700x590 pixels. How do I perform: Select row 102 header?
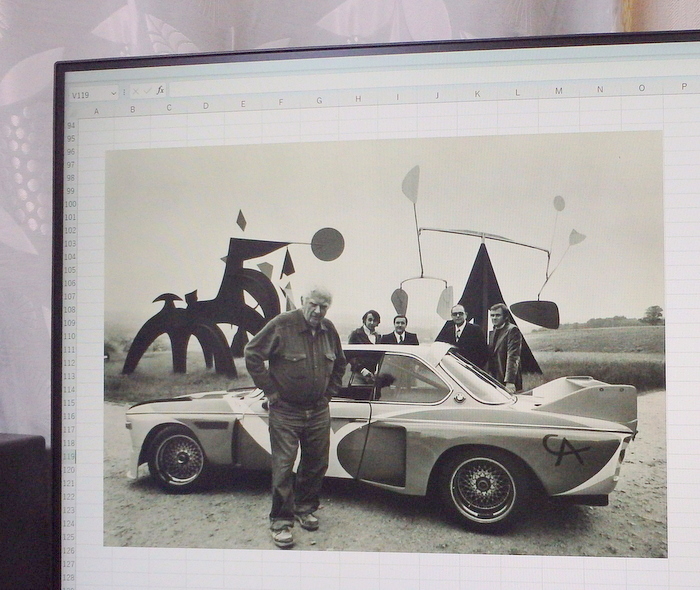tap(71, 230)
